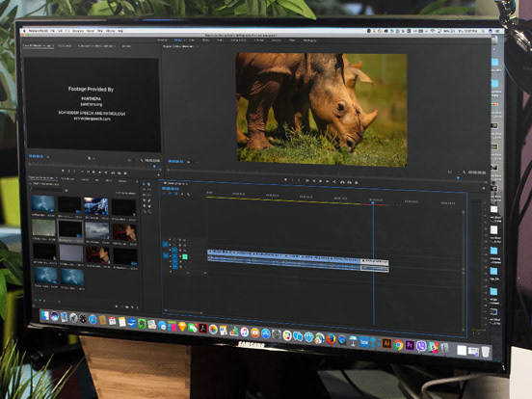The height and width of the screenshot is (399, 532).
Task: Click Export Frame camera icon in Program monitor
Action: point(357,182)
